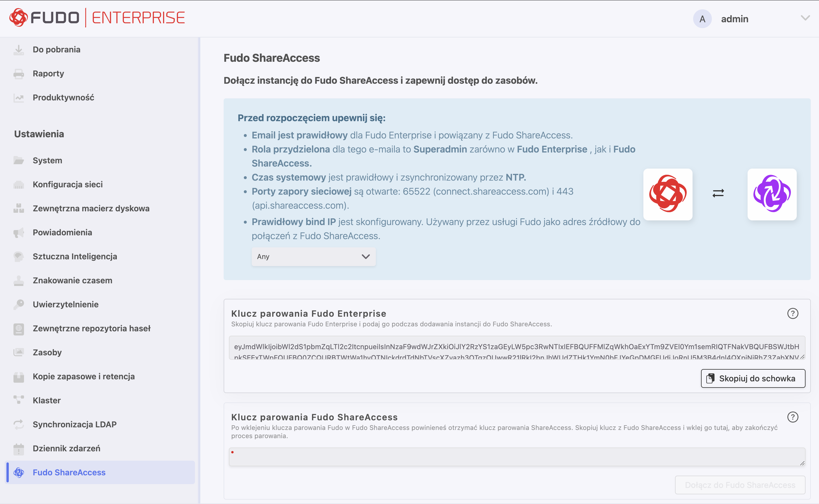Open the System settings menu item
819x504 pixels.
(47, 160)
